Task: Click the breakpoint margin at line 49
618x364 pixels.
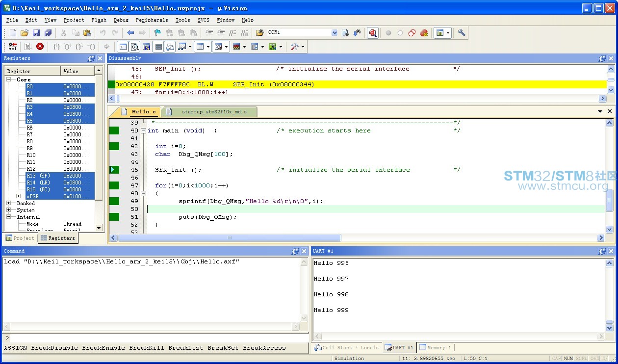Action: tap(114, 201)
